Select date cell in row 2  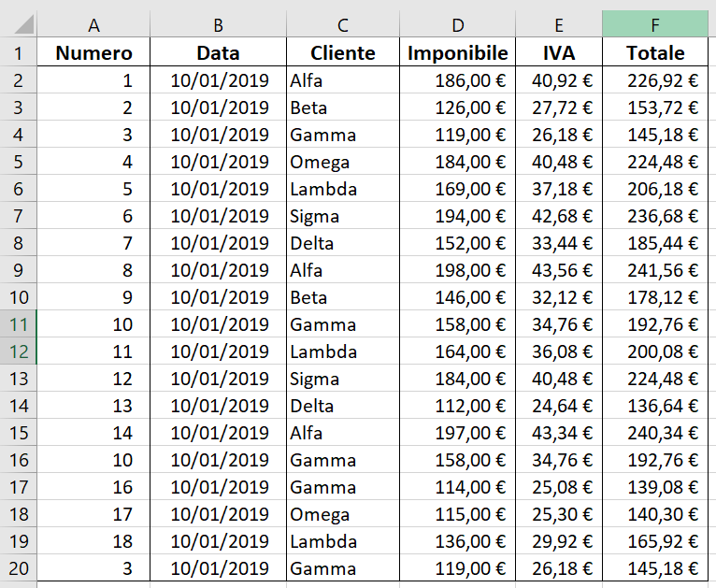[x=219, y=80]
